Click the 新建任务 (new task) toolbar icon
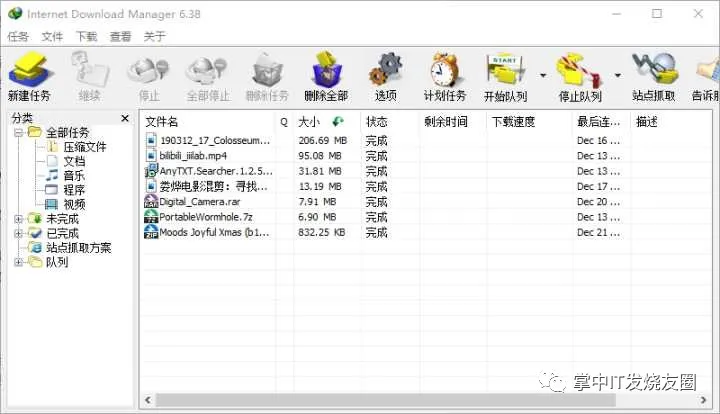 [x=29, y=70]
